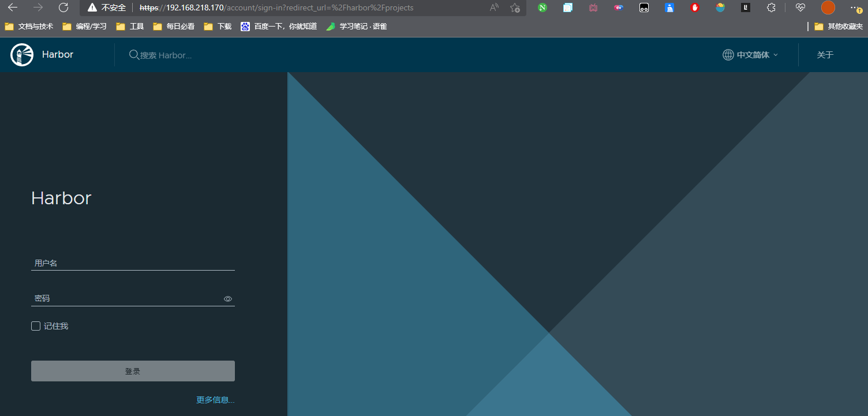
Task: Click the browser address bar URL
Action: click(x=276, y=8)
